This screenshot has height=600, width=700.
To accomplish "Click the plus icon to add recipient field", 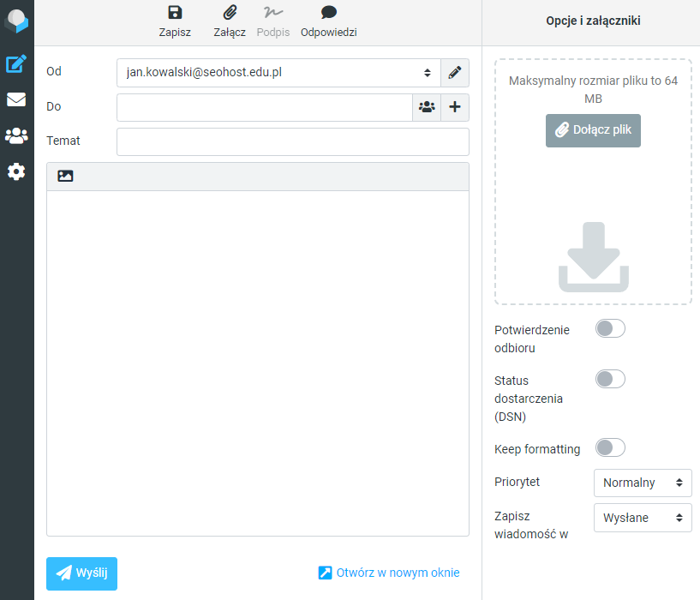I will tap(455, 107).
